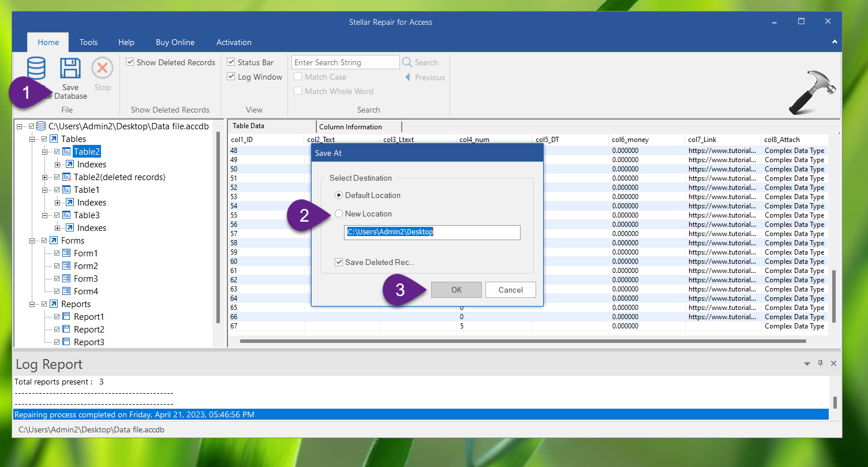The image size is (868, 467).
Task: Click the Save Database floppy disk icon
Action: [70, 69]
